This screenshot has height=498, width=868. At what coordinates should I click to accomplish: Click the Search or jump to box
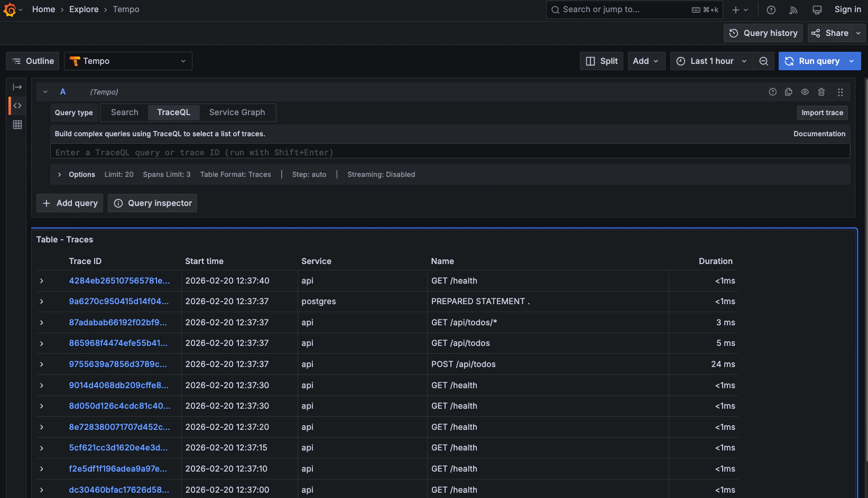point(635,10)
